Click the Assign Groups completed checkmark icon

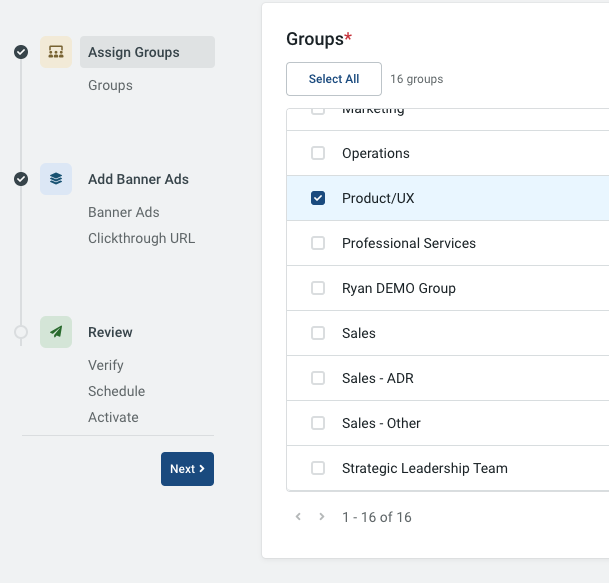(x=21, y=52)
